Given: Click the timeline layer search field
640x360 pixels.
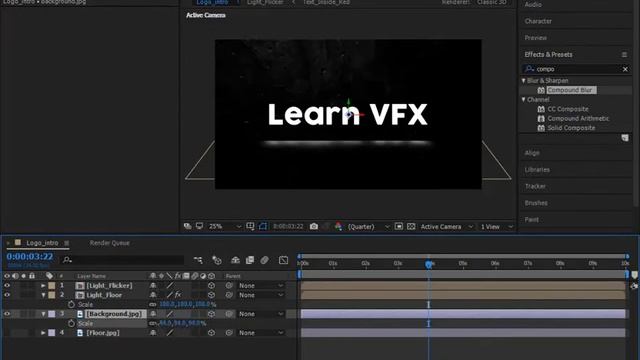Looking at the screenshot, I should (x=122, y=260).
